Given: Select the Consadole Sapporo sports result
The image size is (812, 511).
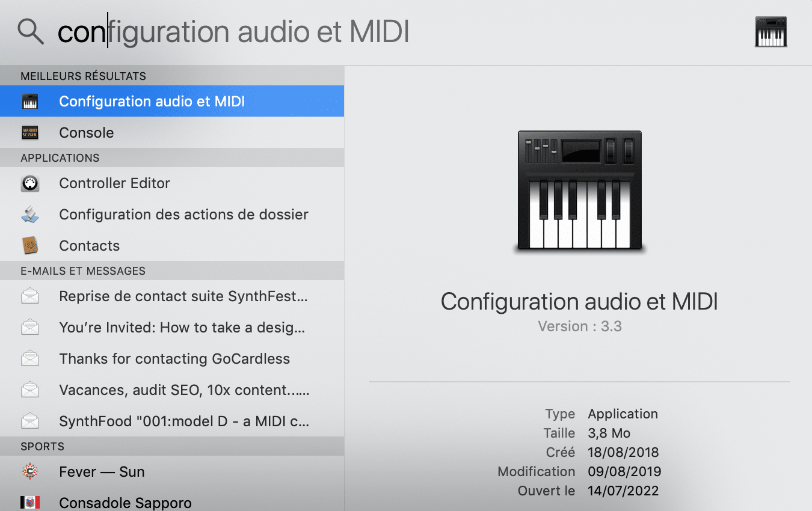Looking at the screenshot, I should click(172, 500).
